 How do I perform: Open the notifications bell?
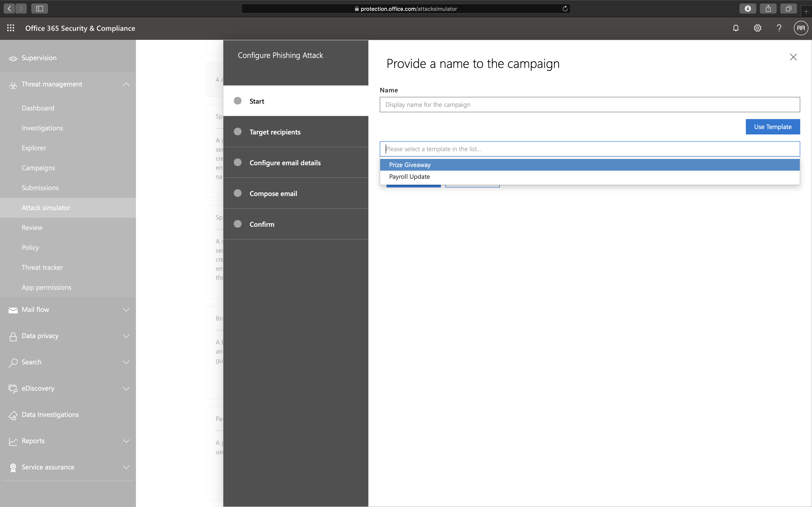(x=735, y=28)
